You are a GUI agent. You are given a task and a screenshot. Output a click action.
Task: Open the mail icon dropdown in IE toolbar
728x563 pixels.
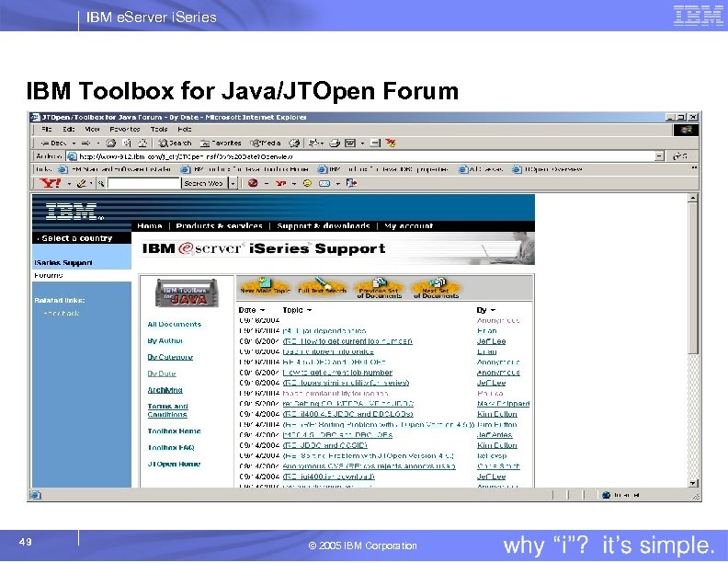pos(322,144)
